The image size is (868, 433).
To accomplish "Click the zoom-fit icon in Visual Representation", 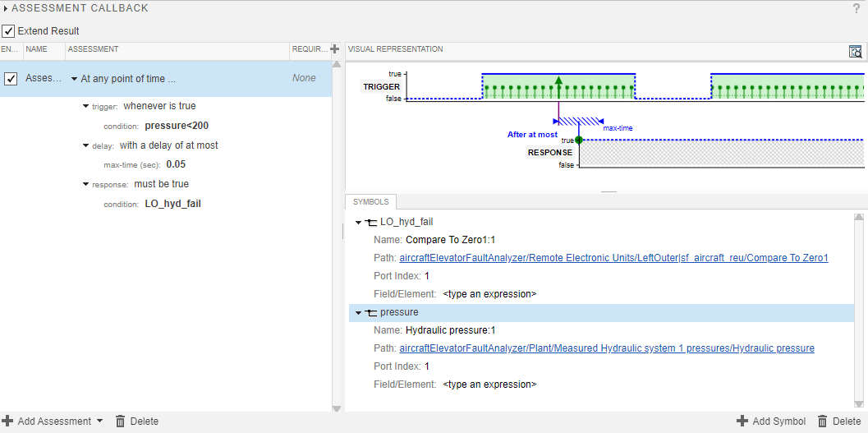I will 856,51.
